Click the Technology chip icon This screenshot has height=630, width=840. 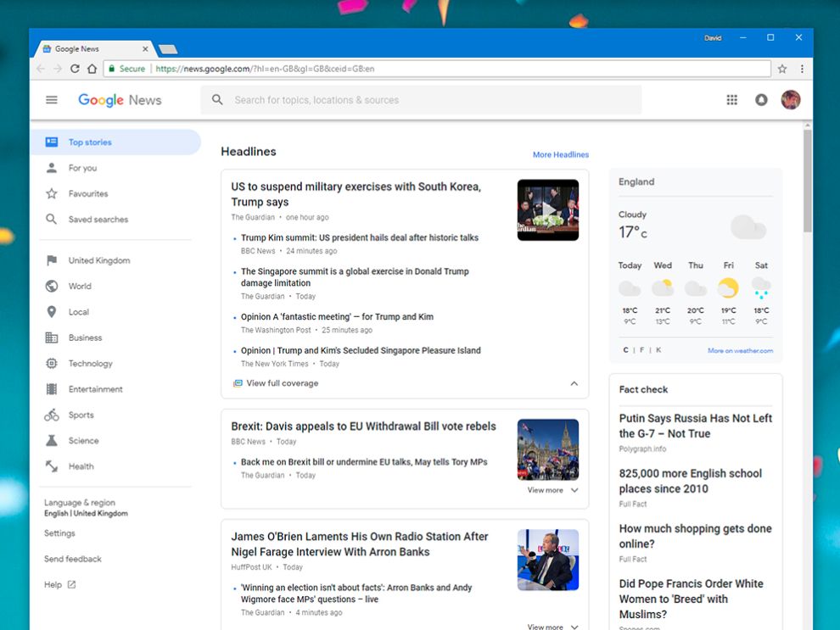52,363
